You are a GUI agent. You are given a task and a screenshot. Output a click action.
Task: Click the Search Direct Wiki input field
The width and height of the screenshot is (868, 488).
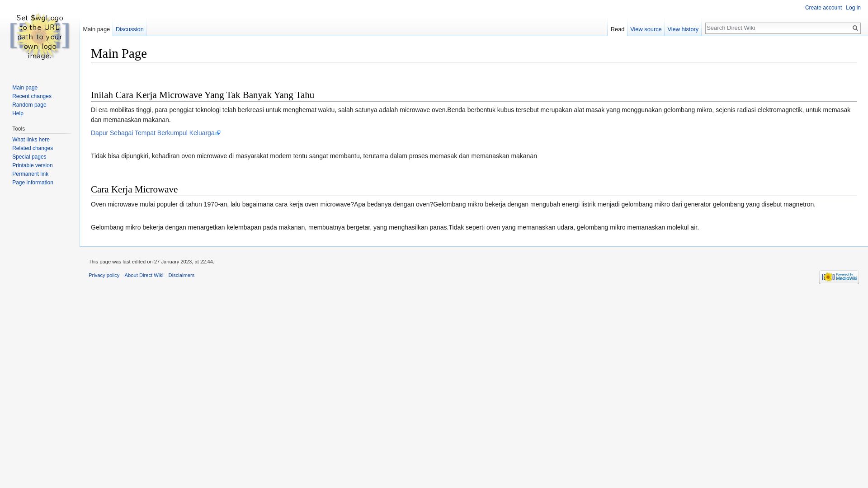(x=778, y=28)
